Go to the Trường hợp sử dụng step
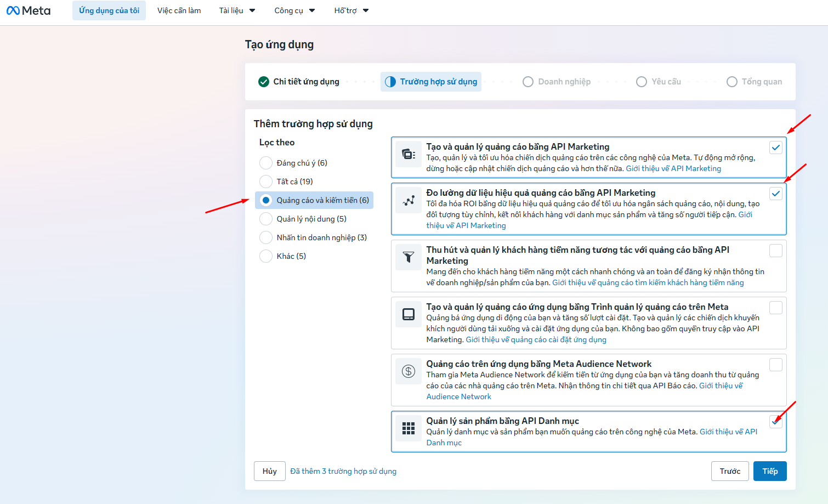 click(431, 82)
